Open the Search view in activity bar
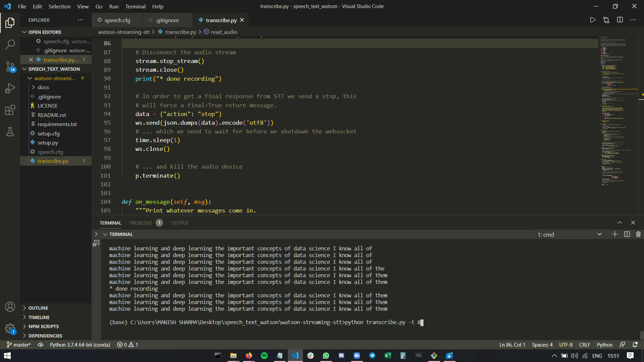Viewport: 644px width, 362px height. [10, 44]
